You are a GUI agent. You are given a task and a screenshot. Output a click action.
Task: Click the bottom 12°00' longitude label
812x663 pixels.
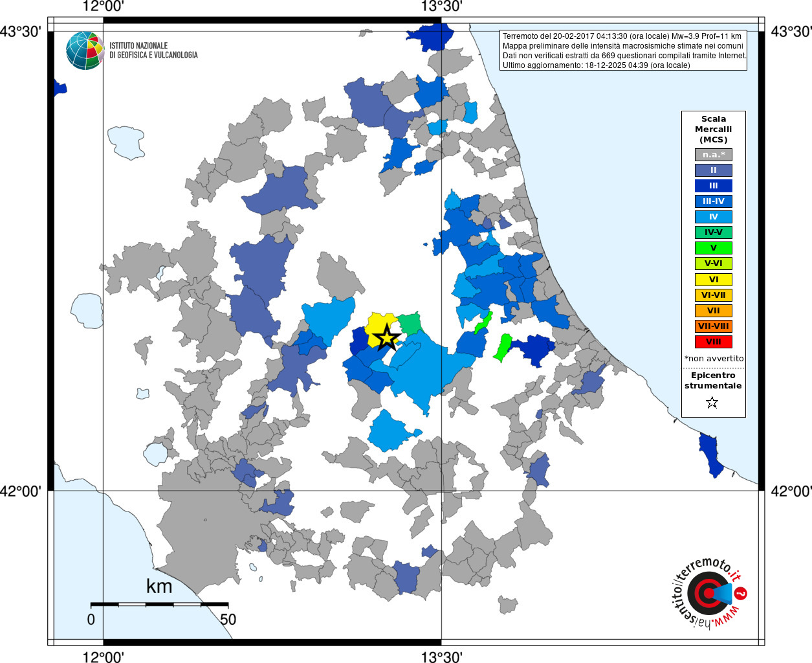[x=104, y=657]
